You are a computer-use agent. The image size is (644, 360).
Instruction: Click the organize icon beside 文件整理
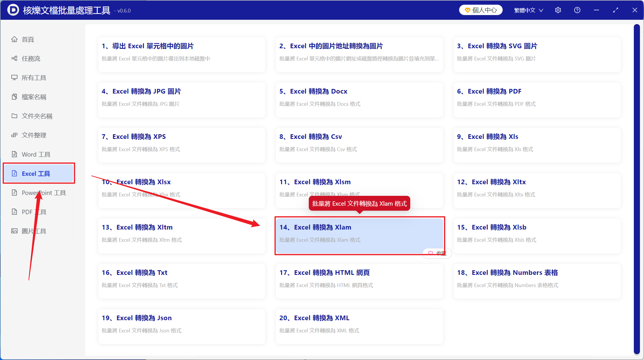click(x=14, y=135)
